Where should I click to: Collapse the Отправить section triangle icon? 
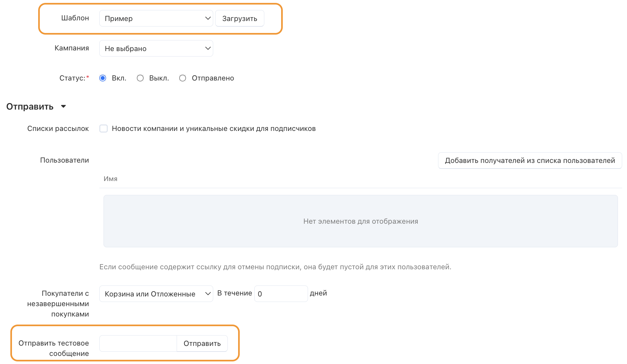click(x=63, y=106)
